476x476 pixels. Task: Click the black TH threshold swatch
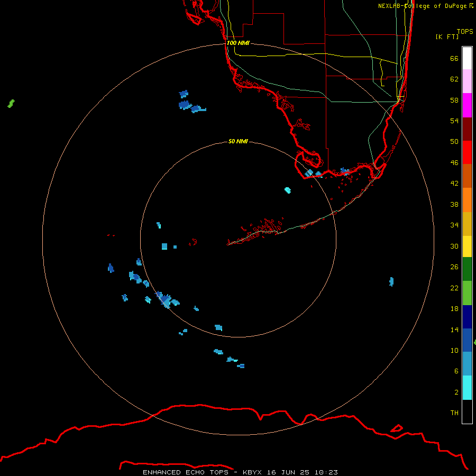pos(467,411)
